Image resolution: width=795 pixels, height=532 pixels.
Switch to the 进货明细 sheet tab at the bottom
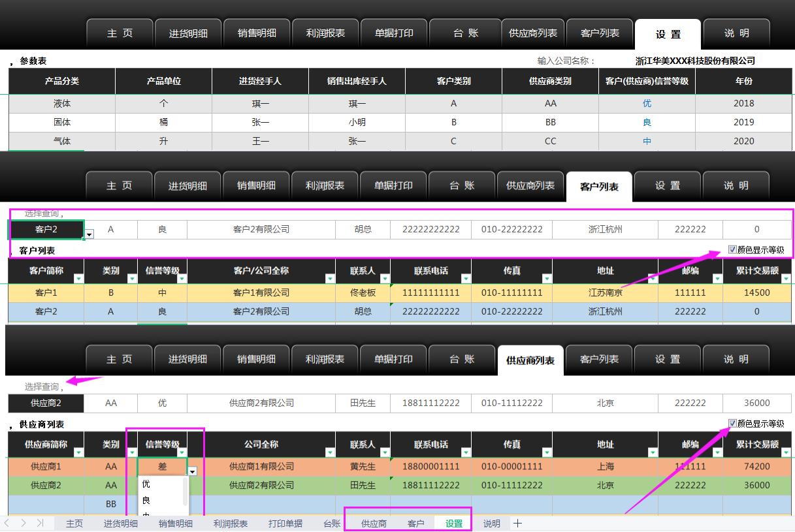pos(120,524)
